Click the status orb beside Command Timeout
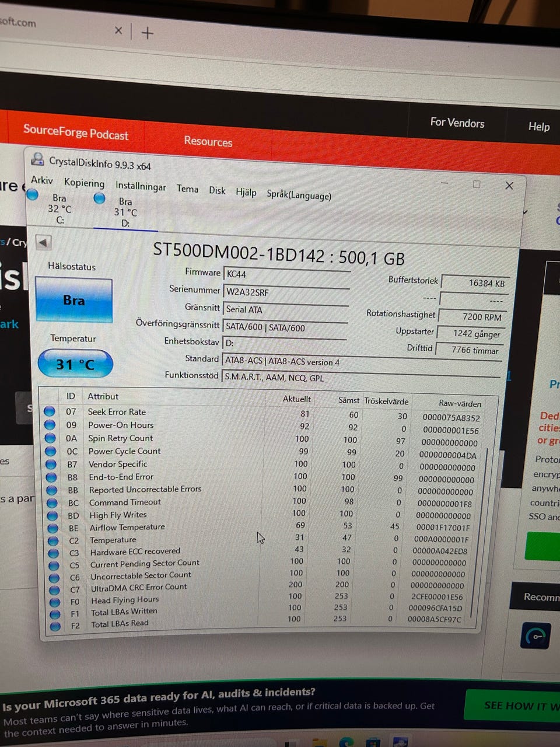 click(x=52, y=502)
